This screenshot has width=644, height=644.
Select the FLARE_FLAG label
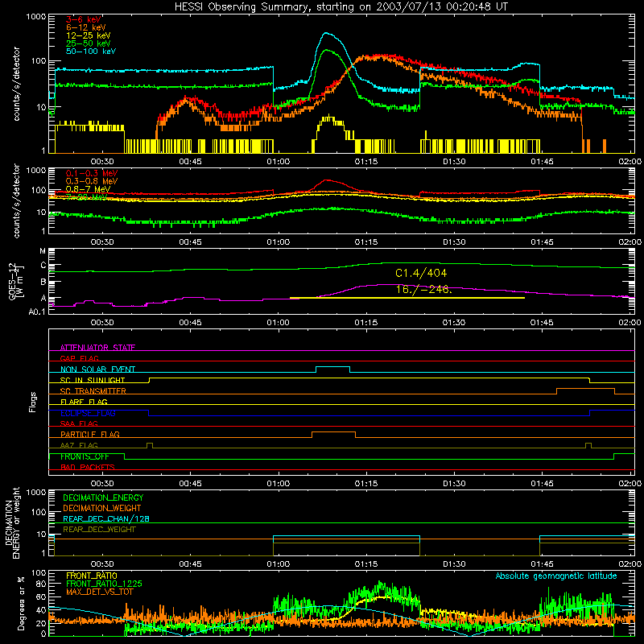[84, 402]
